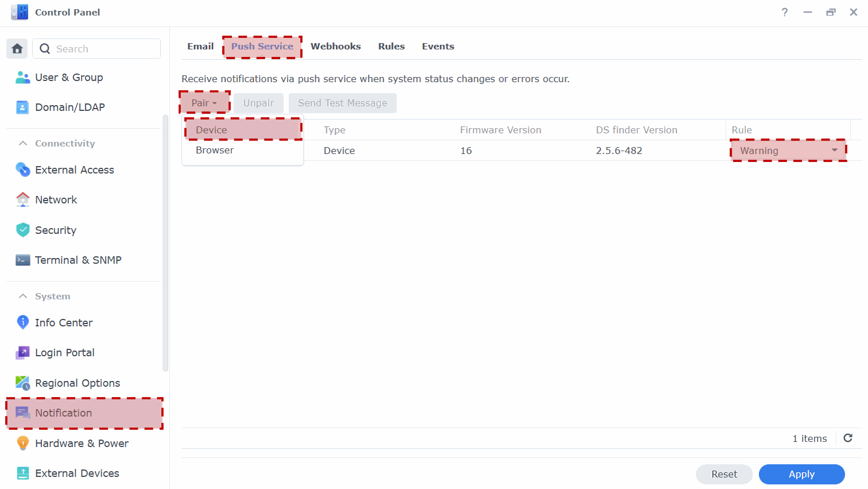Image resolution: width=868 pixels, height=489 pixels.
Task: Switch to the Webhooks tab
Action: 336,47
